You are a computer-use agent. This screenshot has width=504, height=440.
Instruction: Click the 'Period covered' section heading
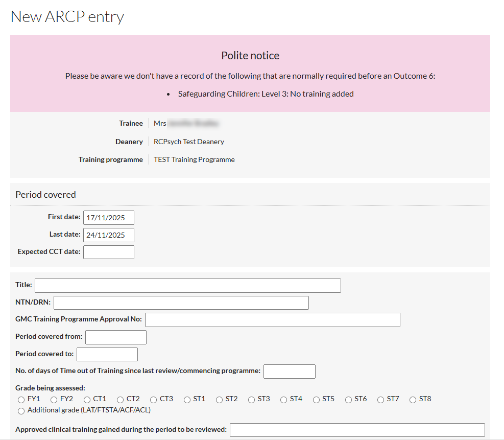[x=45, y=195]
